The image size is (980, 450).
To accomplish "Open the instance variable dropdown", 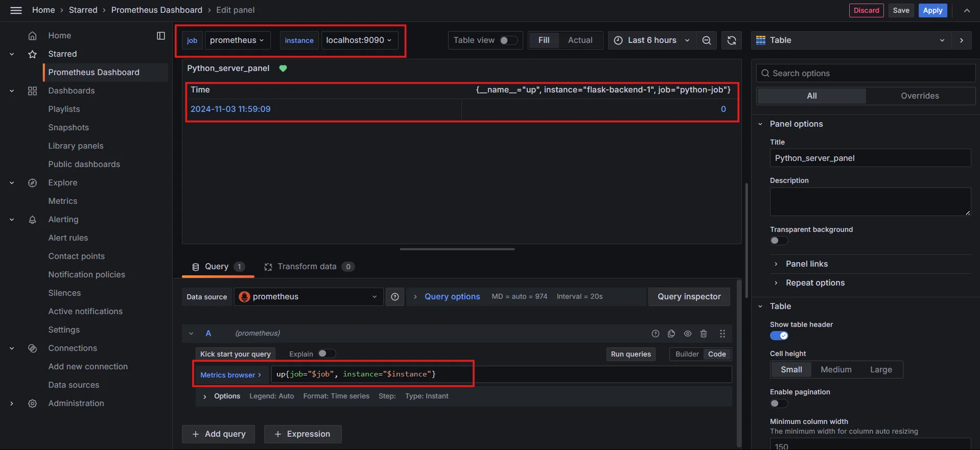I will pyautogui.click(x=359, y=40).
